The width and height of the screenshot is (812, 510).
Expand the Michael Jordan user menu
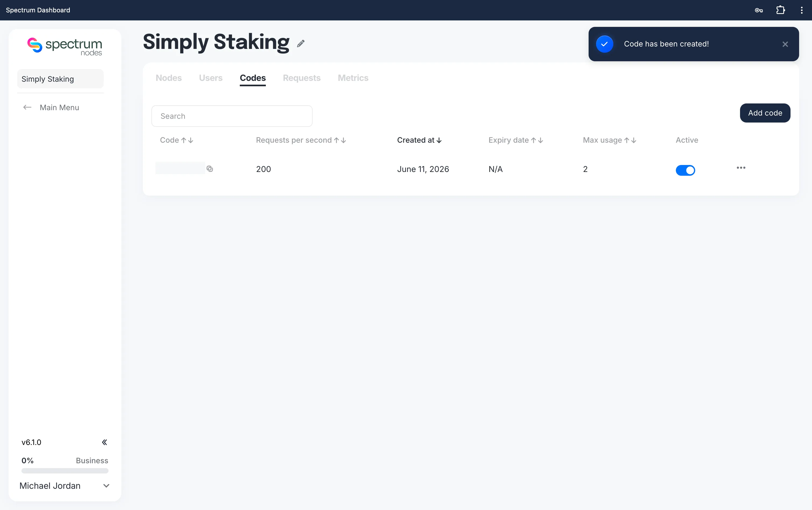tap(106, 486)
